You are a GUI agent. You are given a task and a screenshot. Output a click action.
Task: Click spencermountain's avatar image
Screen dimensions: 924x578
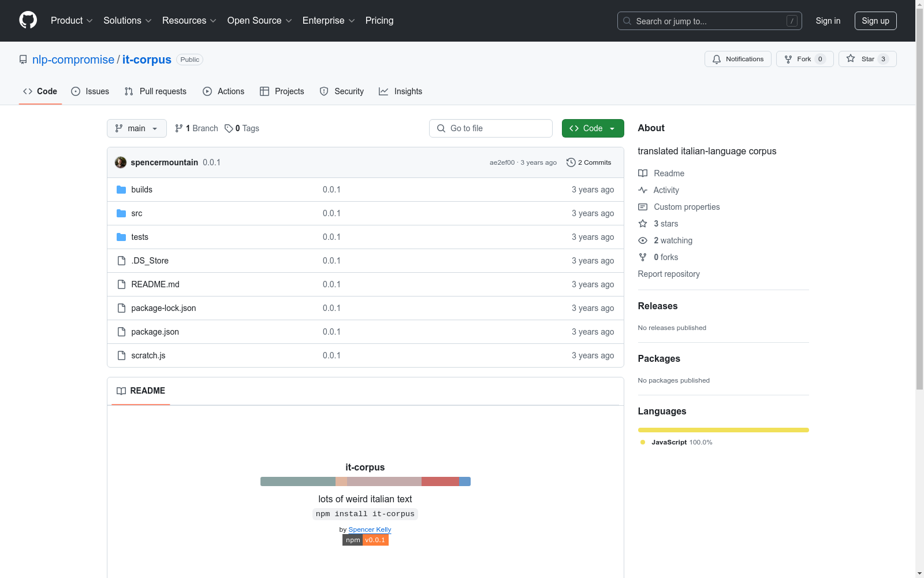[x=121, y=162]
